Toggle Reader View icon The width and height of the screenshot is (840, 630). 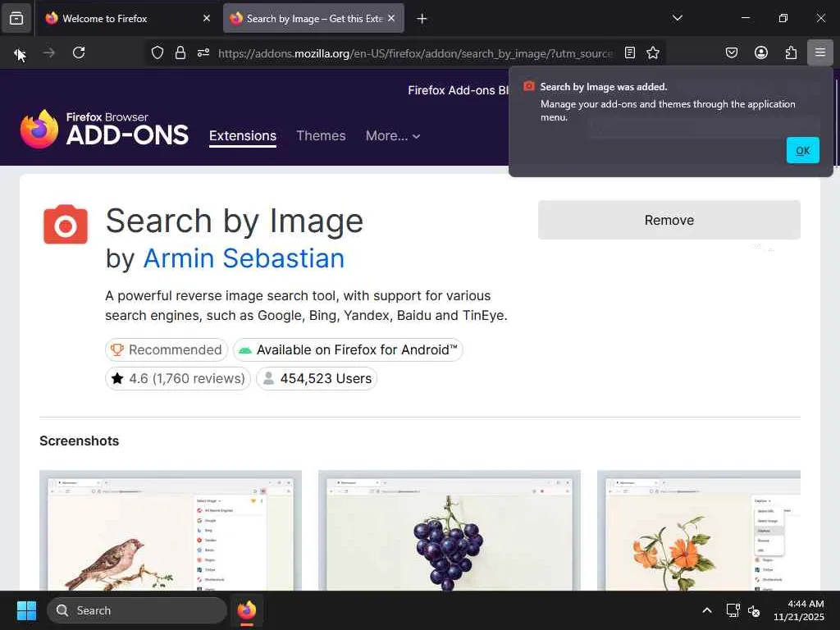click(630, 52)
